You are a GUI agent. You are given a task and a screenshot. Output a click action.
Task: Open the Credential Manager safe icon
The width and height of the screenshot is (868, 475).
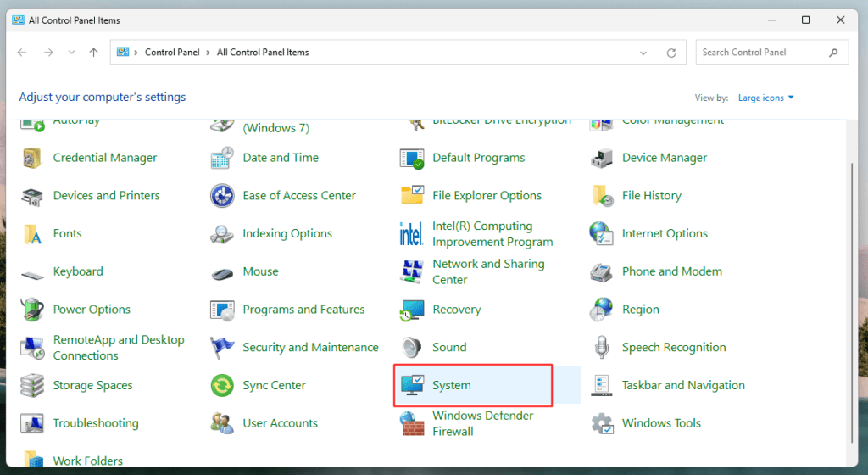click(x=32, y=158)
